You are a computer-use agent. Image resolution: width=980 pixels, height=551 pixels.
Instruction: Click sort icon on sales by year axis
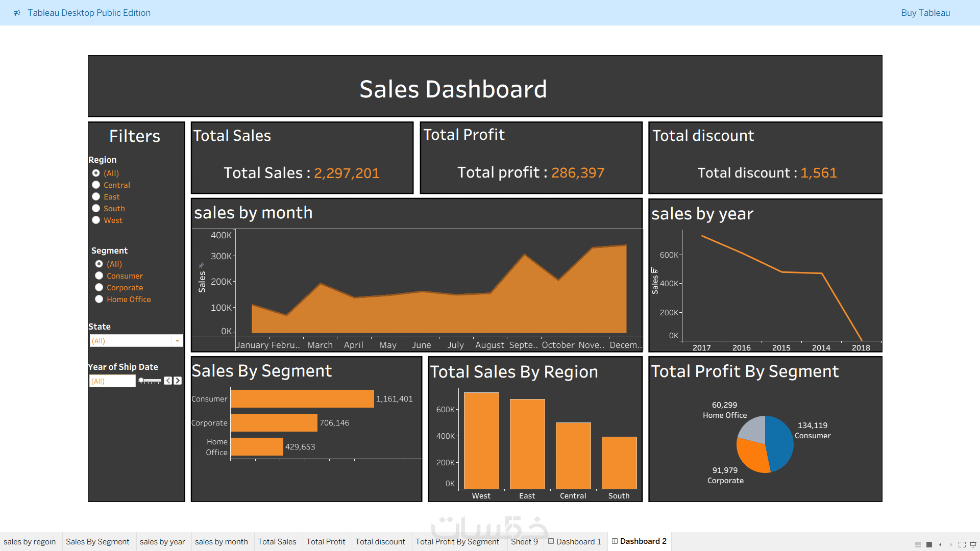coord(654,270)
